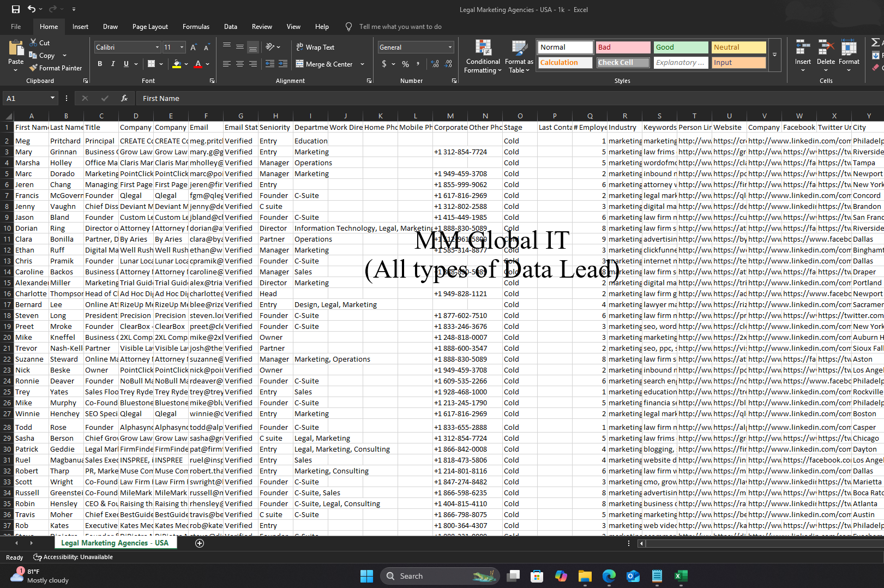Click the Merge & Center button

(324, 64)
